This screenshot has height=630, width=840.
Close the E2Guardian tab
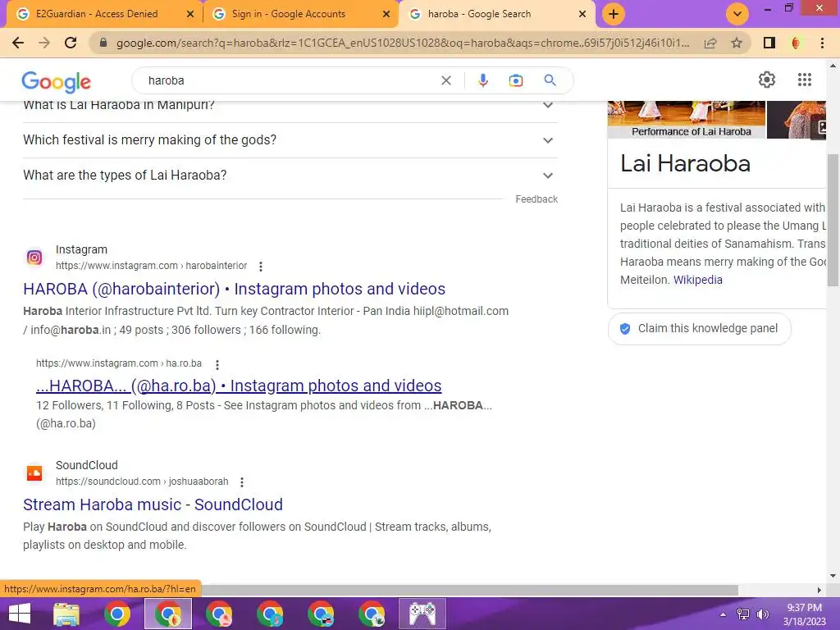pyautogui.click(x=189, y=14)
